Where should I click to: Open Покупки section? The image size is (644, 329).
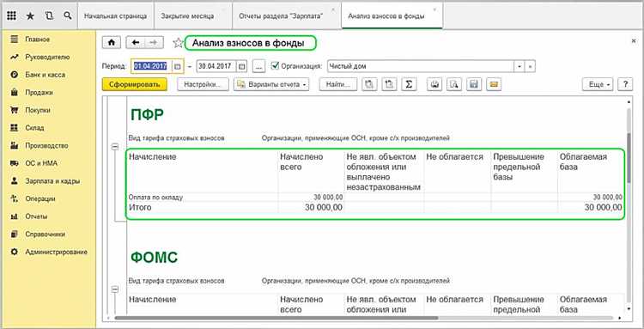38,110
